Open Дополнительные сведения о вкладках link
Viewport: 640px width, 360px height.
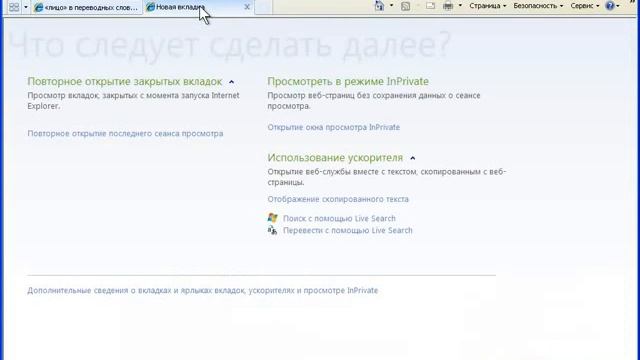pyautogui.click(x=202, y=291)
